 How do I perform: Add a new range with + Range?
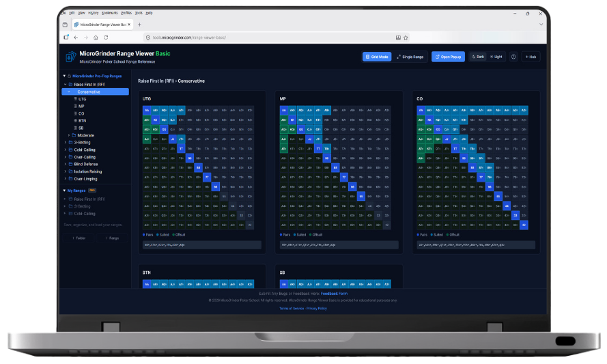112,238
